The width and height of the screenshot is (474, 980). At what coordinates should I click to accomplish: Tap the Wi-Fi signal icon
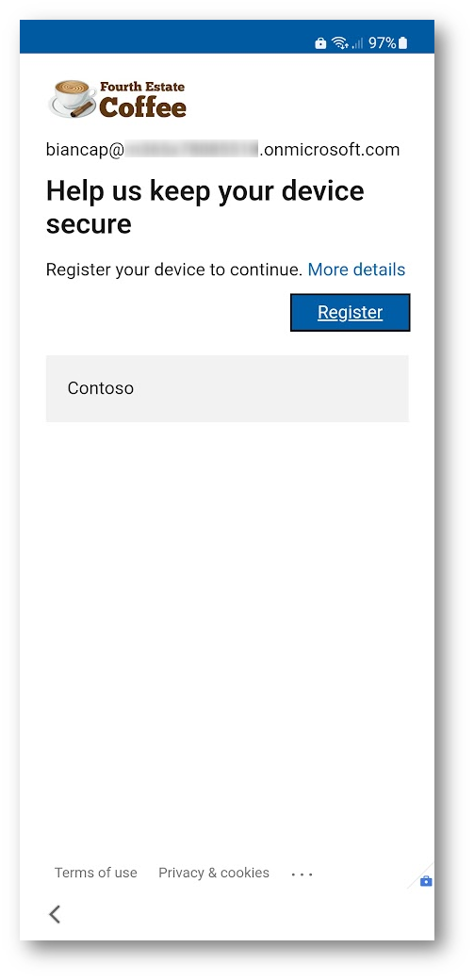(x=340, y=43)
